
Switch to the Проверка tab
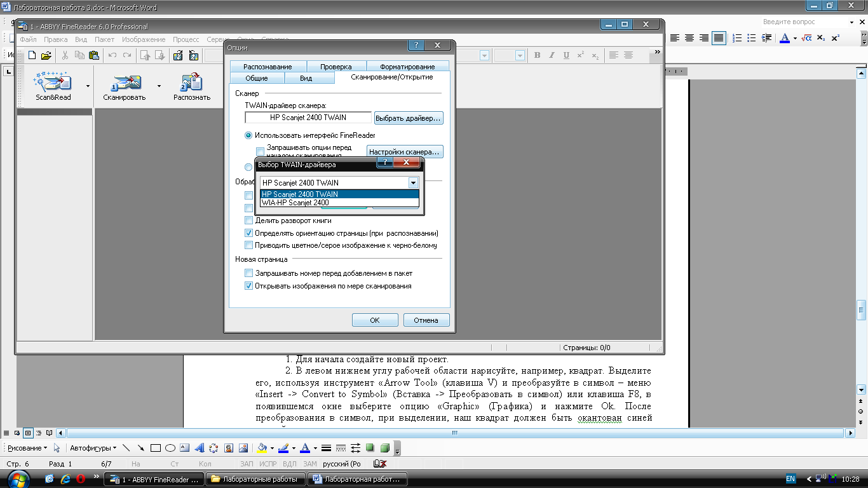[x=336, y=67]
